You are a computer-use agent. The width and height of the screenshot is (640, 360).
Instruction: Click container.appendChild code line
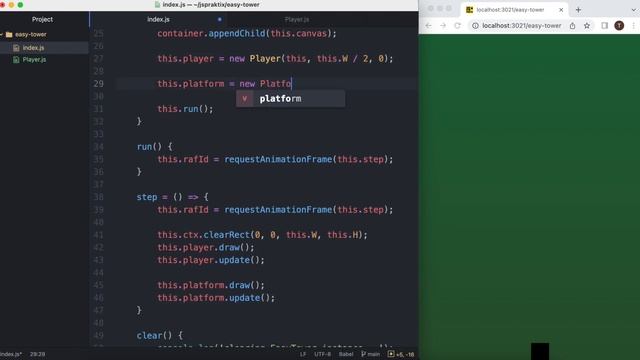pyautogui.click(x=247, y=33)
